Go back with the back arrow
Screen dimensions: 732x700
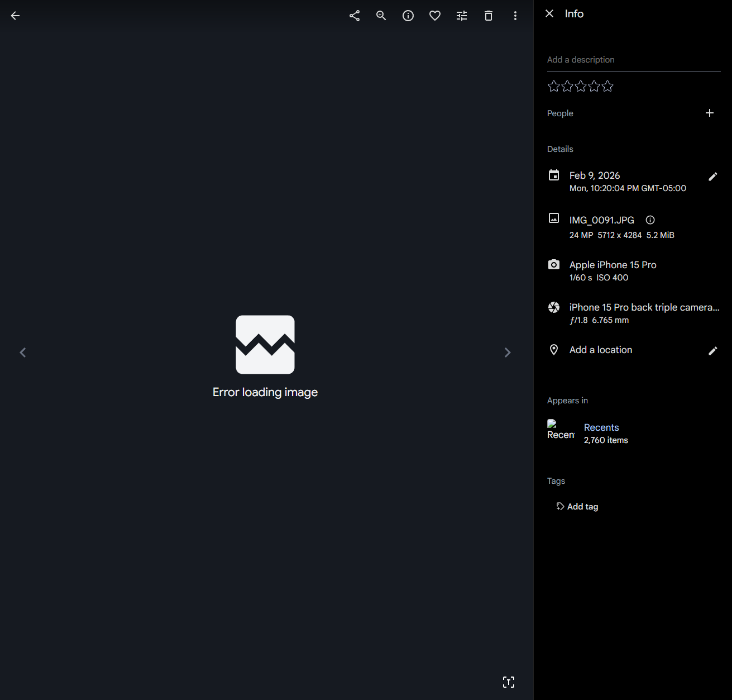15,15
